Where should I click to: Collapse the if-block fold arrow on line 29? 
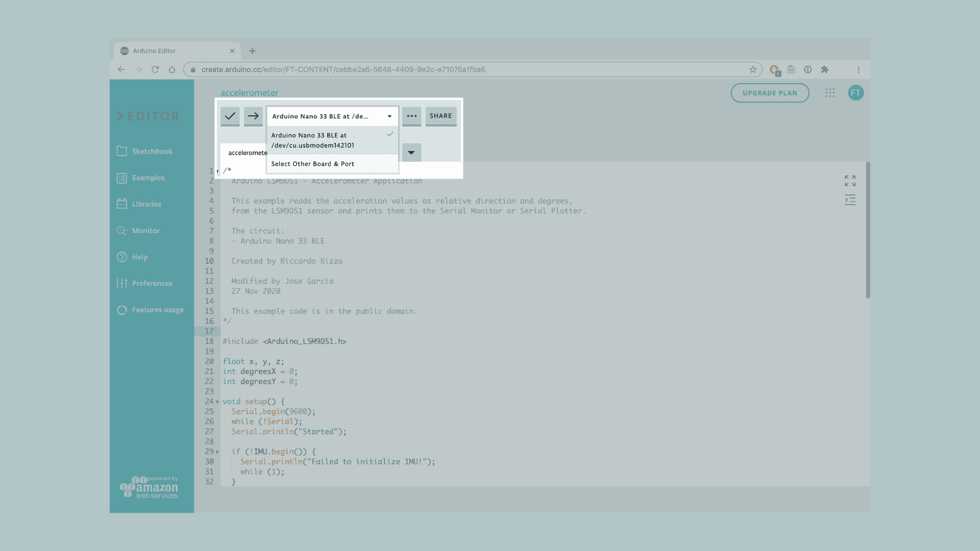pyautogui.click(x=217, y=452)
